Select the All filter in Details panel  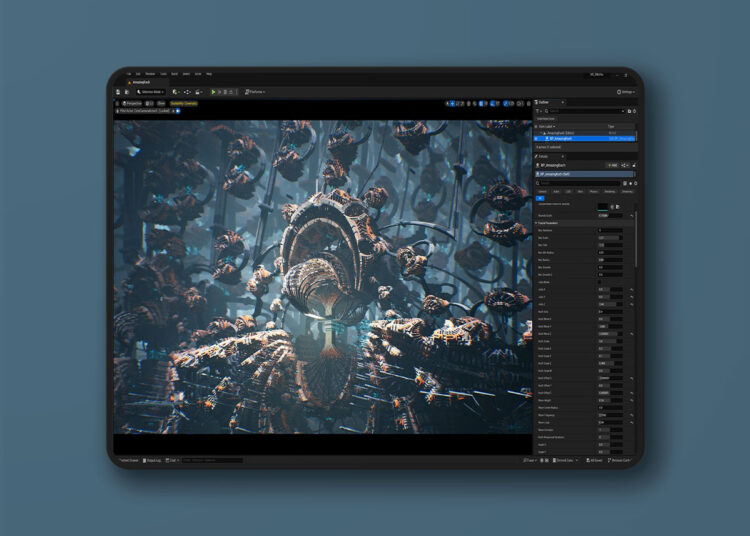coord(541,197)
